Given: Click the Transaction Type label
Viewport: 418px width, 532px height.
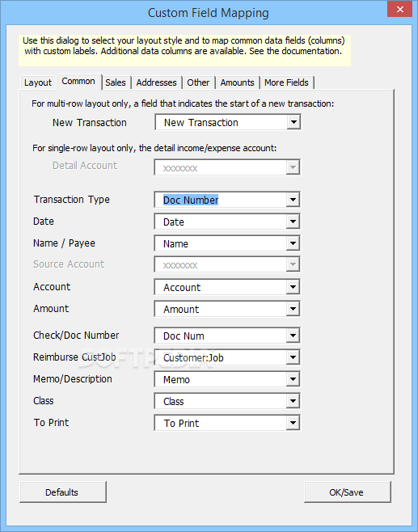Looking at the screenshot, I should [72, 200].
